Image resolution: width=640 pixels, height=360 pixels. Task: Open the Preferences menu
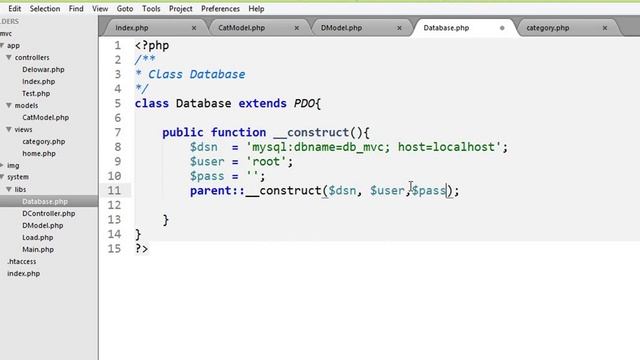(x=220, y=9)
